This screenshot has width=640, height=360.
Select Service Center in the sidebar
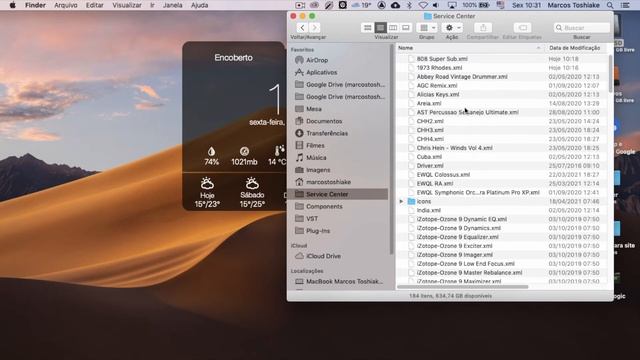[338, 194]
